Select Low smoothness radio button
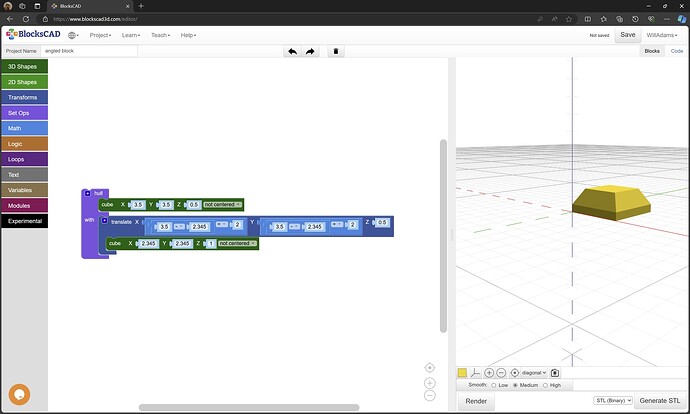The width and height of the screenshot is (690, 414). [494, 385]
